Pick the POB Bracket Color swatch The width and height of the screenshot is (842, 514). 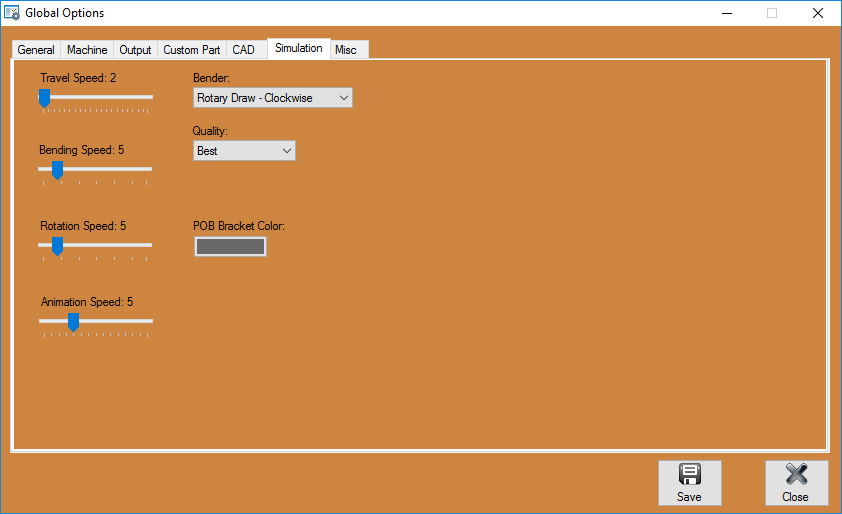(230, 246)
